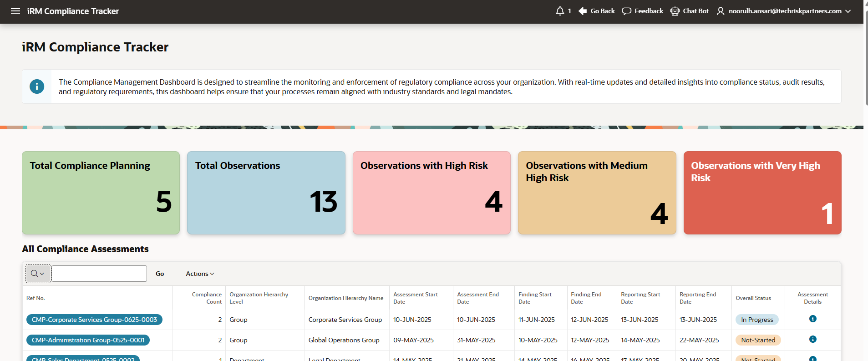Screen dimensions: 868x361
Task: Click the Overall Status column header
Action: pos(753,298)
